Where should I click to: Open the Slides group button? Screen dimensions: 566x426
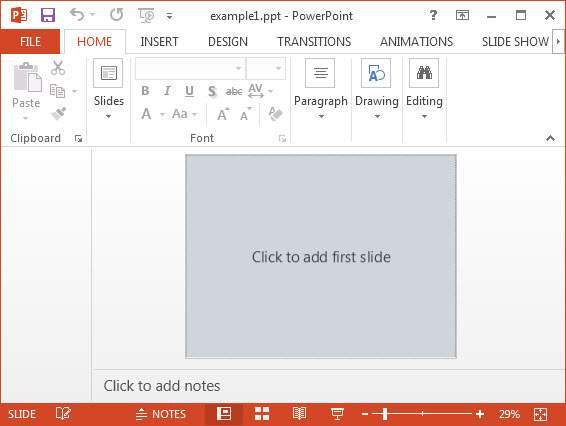click(108, 89)
